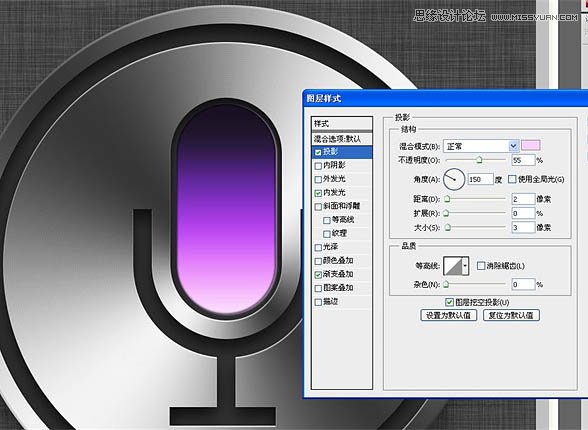Click the 扩展 spread value field

tap(523, 213)
